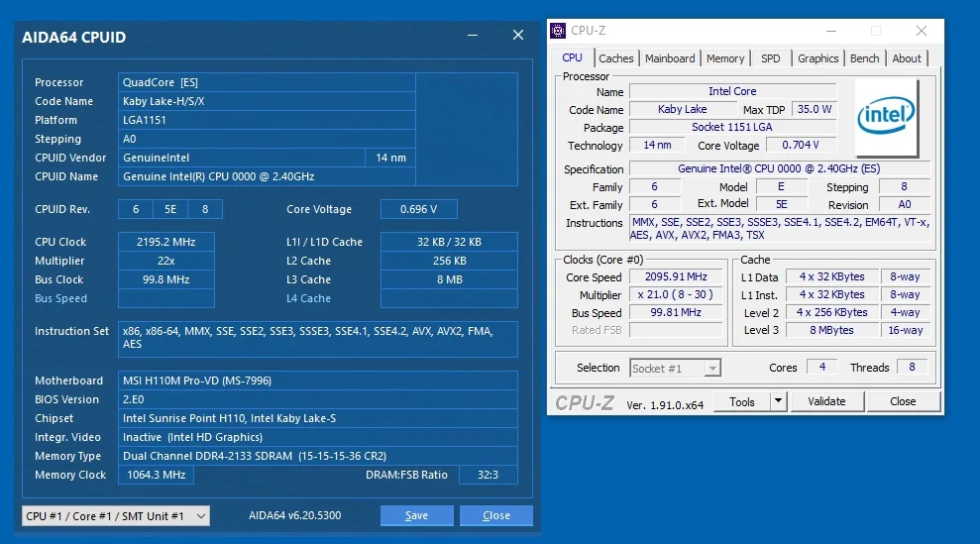The width and height of the screenshot is (980, 544).
Task: Click the Level 3 cache value 8 MBytes
Action: [x=832, y=330]
